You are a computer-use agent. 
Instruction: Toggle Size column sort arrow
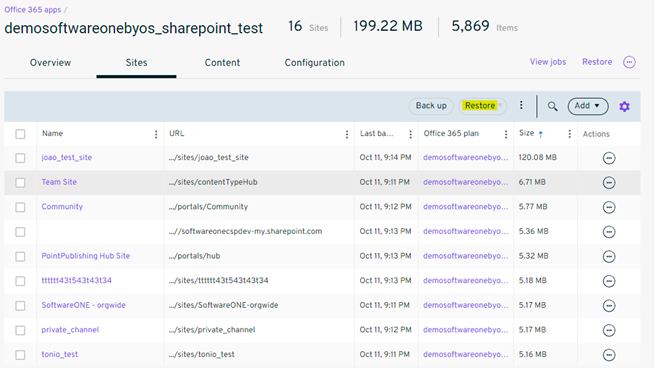tap(541, 134)
